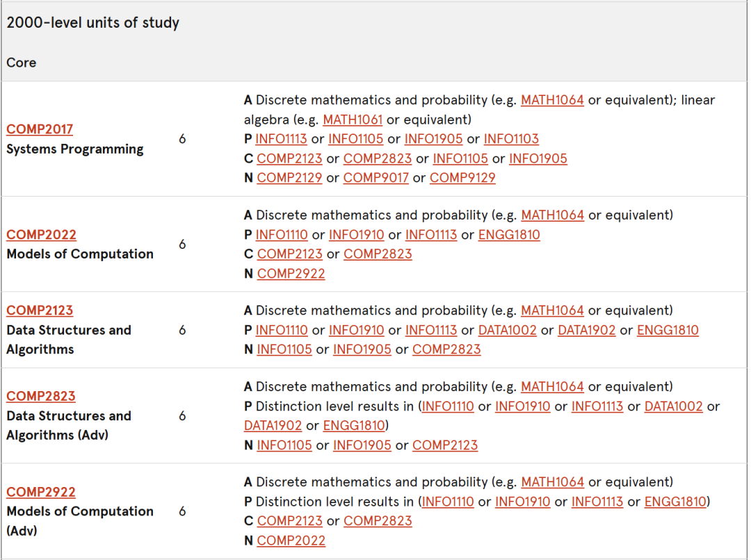Open COMP2022 prohibition link in COMP2922 row
This screenshot has width=751, height=560.
tap(291, 541)
